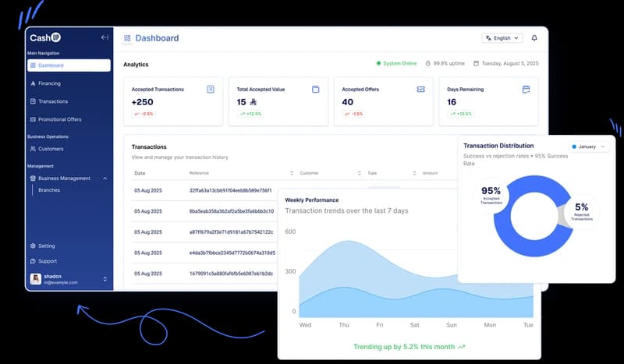This screenshot has height=364, width=624.
Task: Click the Accepted Transactions card icon
Action: 211,90
